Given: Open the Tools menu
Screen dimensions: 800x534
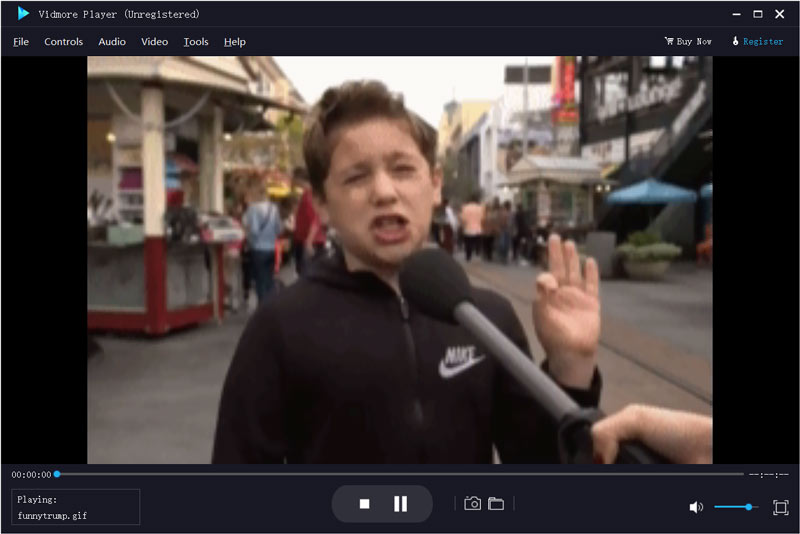Looking at the screenshot, I should pyautogui.click(x=196, y=42).
